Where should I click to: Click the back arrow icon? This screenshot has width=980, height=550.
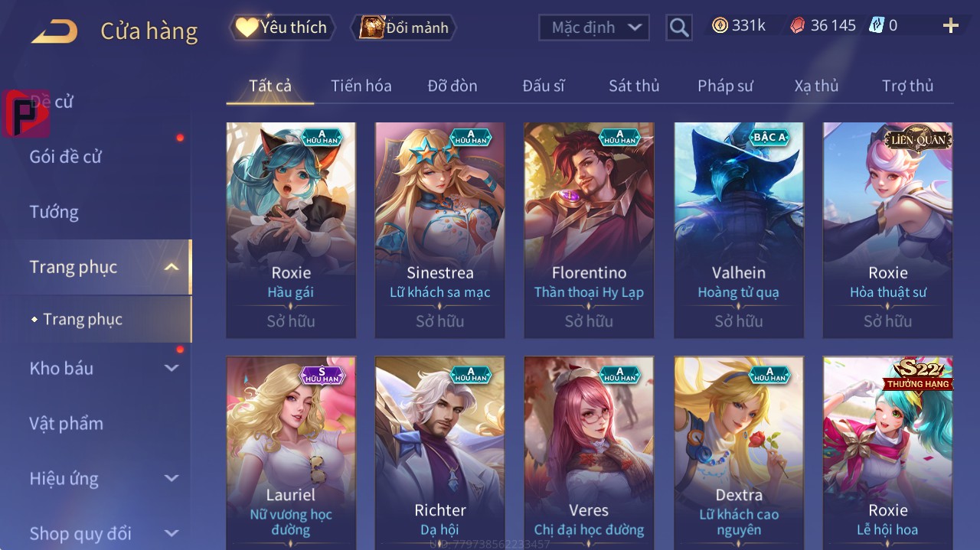[x=54, y=31]
